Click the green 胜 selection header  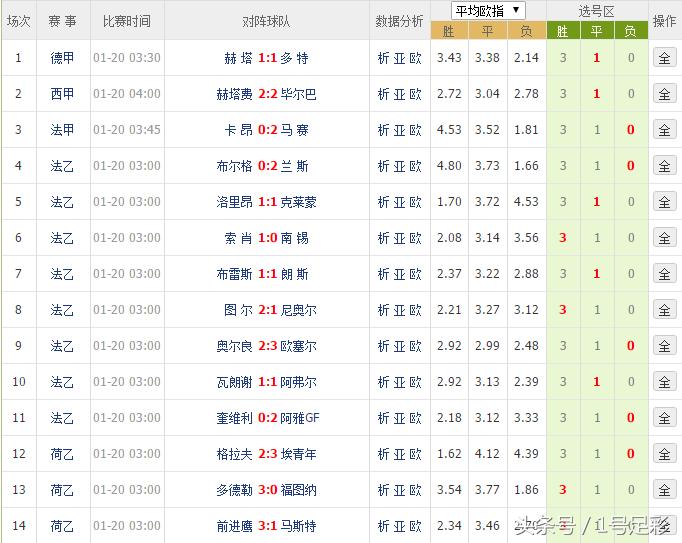[x=563, y=31]
